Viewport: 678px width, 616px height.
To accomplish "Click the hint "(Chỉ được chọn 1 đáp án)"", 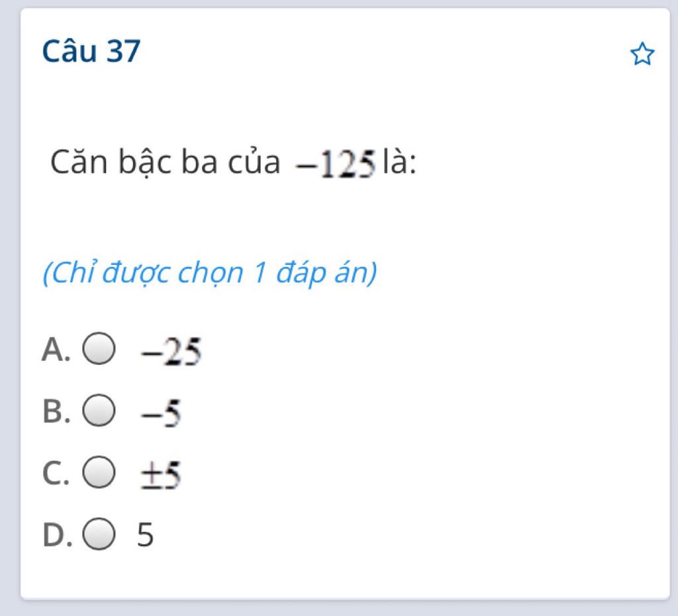I will pyautogui.click(x=209, y=272).
